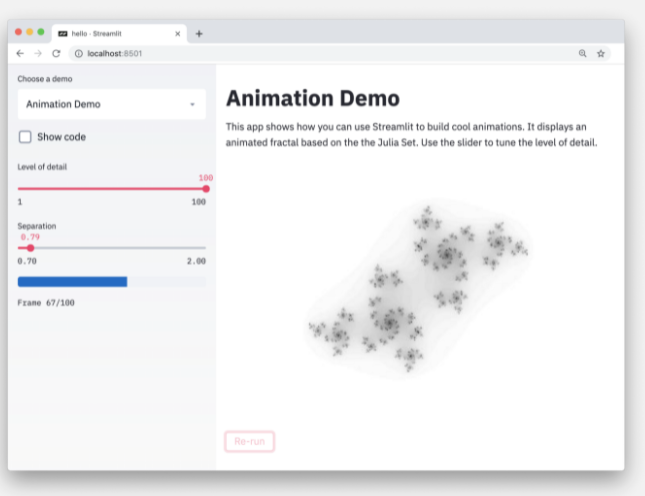Screen dimensions: 645x496
Task: Click the red macOS close window button
Action: pos(19,32)
